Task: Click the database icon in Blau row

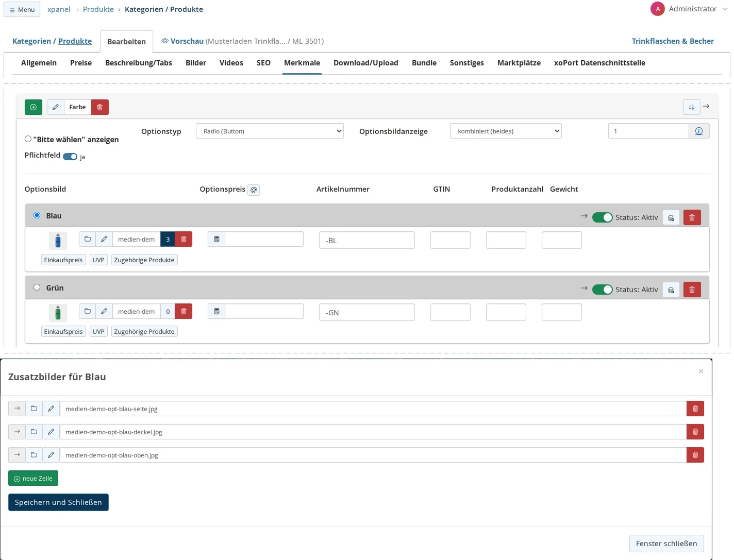Action: click(x=671, y=217)
